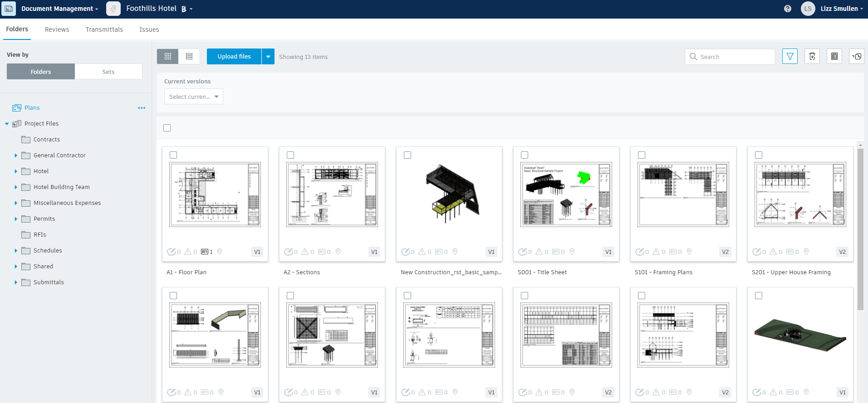
Task: Open the Plans more options ellipsis
Action: point(142,108)
